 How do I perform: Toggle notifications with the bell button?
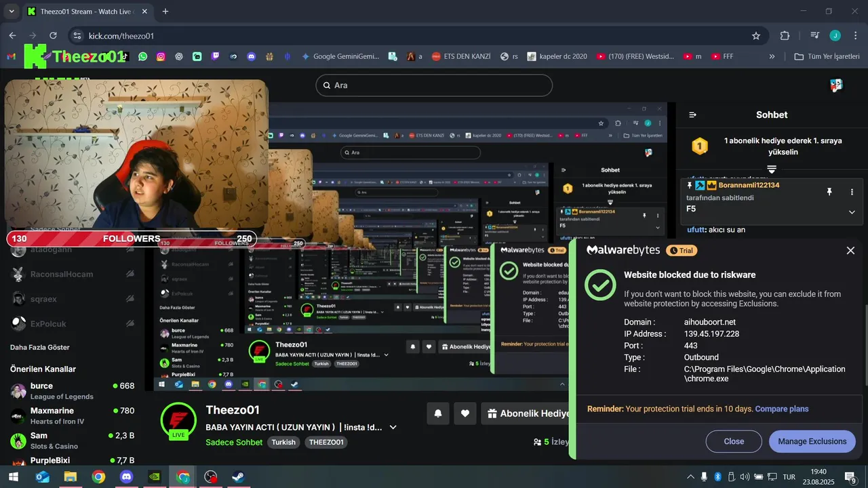[438, 413]
